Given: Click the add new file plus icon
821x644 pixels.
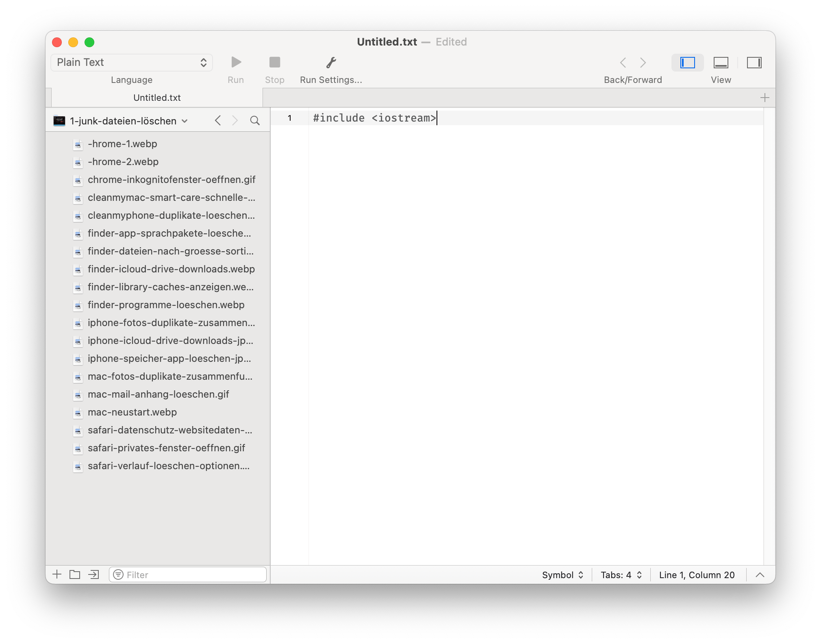Looking at the screenshot, I should (x=57, y=574).
